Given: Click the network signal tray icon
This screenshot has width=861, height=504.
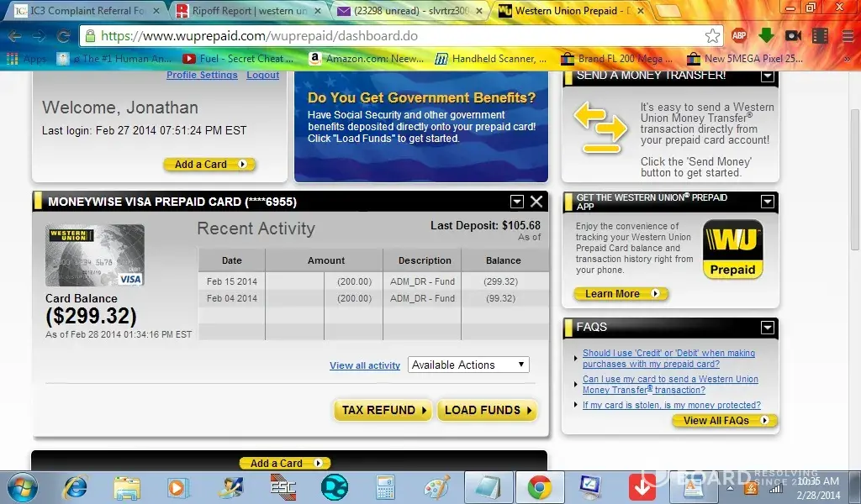Looking at the screenshot, I should pyautogui.click(x=776, y=487).
